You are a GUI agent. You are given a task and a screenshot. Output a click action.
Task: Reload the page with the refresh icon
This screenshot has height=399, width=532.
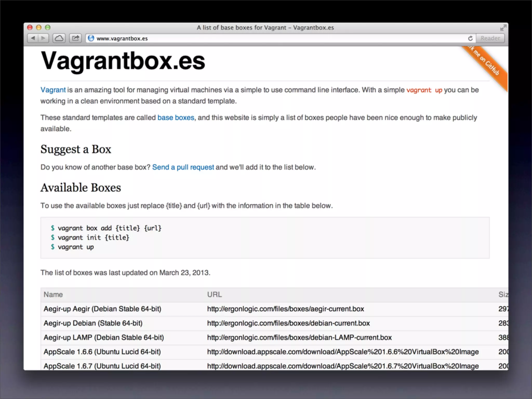(470, 38)
